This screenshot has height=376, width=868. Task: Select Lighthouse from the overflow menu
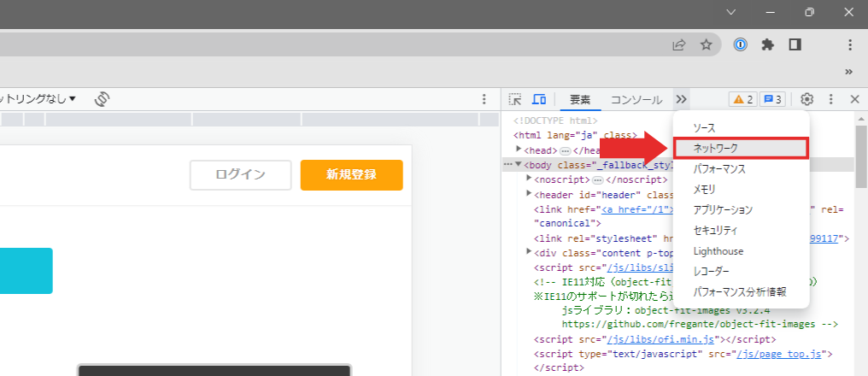(x=742, y=251)
